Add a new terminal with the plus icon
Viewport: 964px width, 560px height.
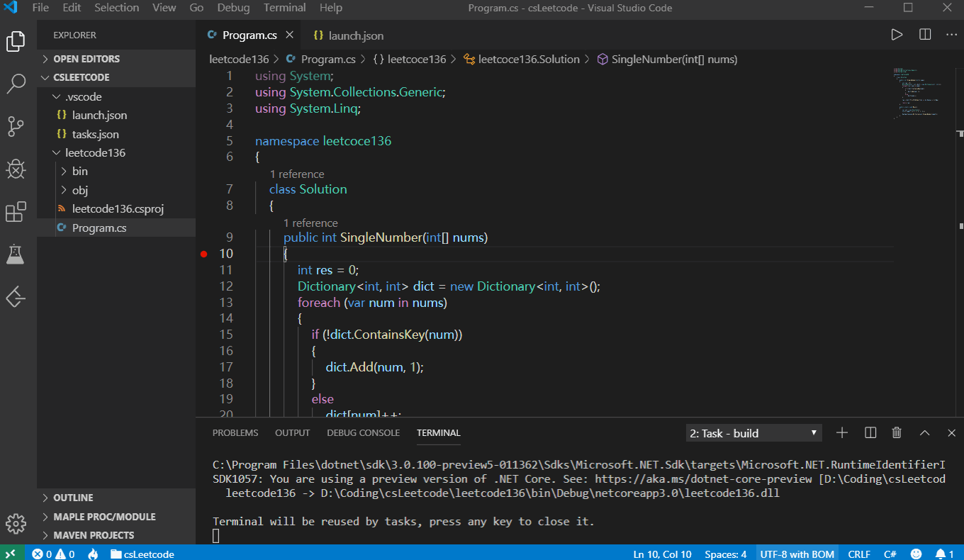point(843,432)
